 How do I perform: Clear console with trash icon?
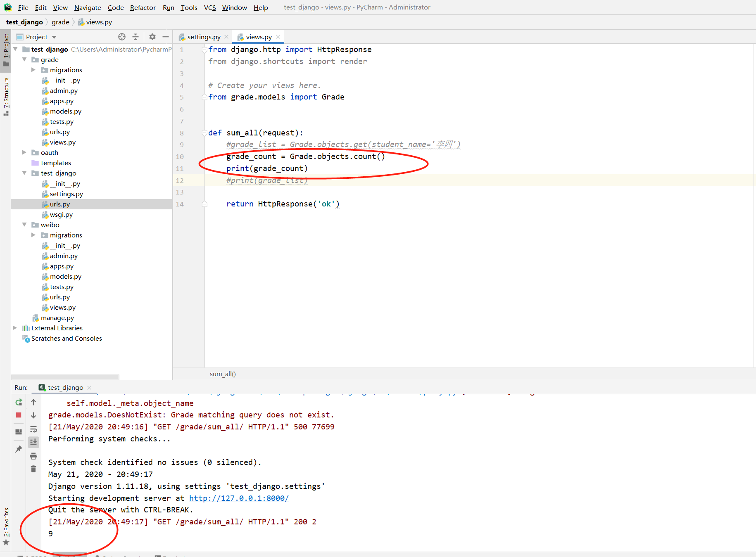pos(33,469)
